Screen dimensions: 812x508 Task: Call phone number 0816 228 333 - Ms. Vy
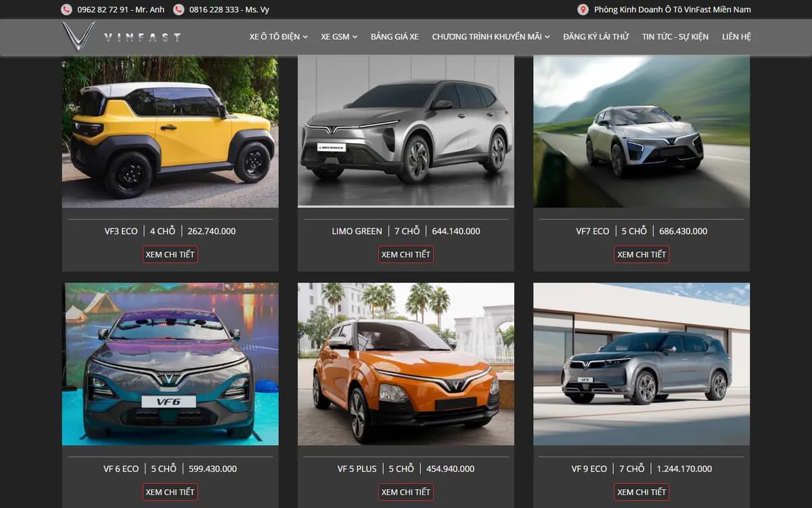click(x=229, y=9)
